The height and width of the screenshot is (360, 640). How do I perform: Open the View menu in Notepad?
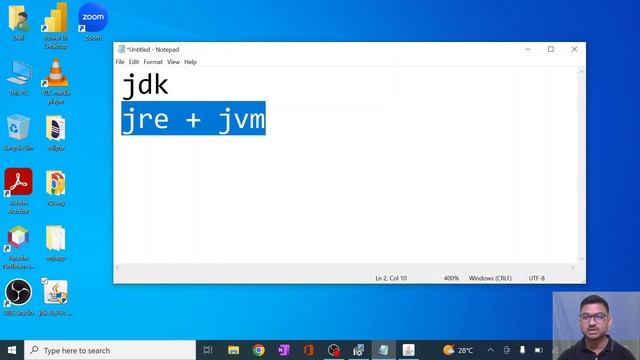[173, 62]
